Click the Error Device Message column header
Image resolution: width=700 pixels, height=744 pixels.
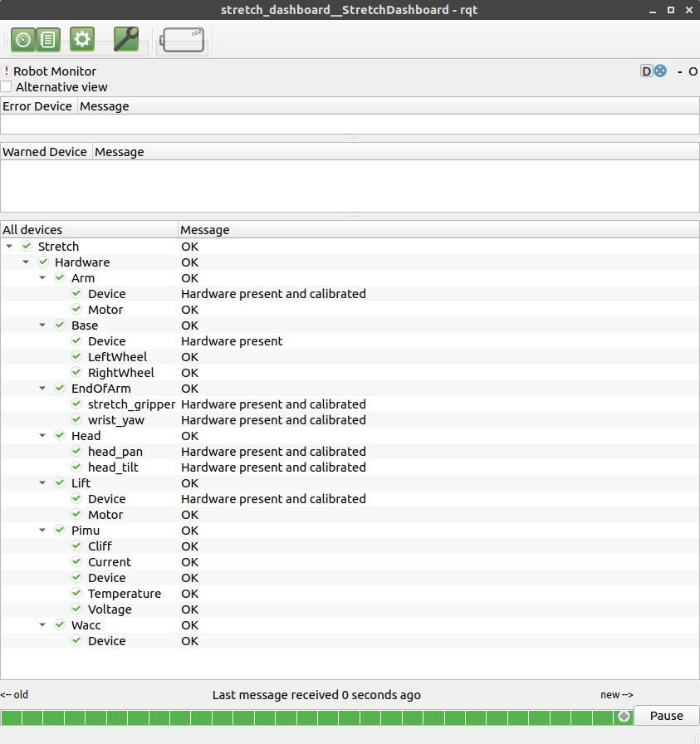point(389,106)
